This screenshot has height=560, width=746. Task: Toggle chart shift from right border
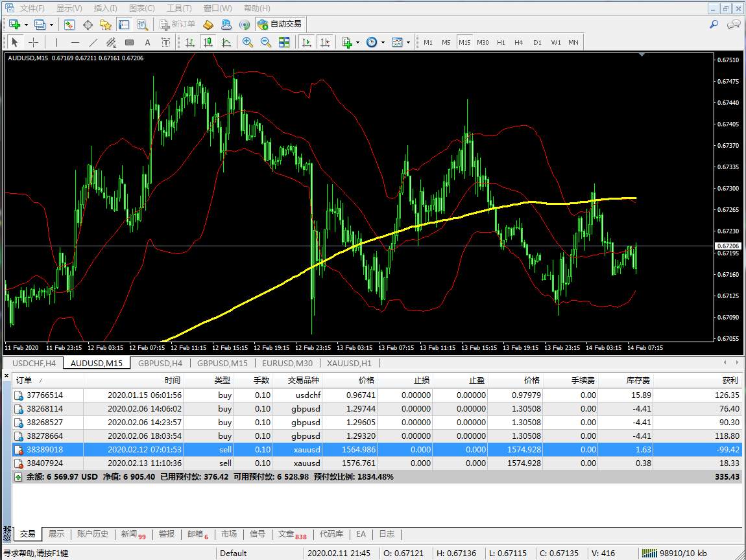point(325,42)
